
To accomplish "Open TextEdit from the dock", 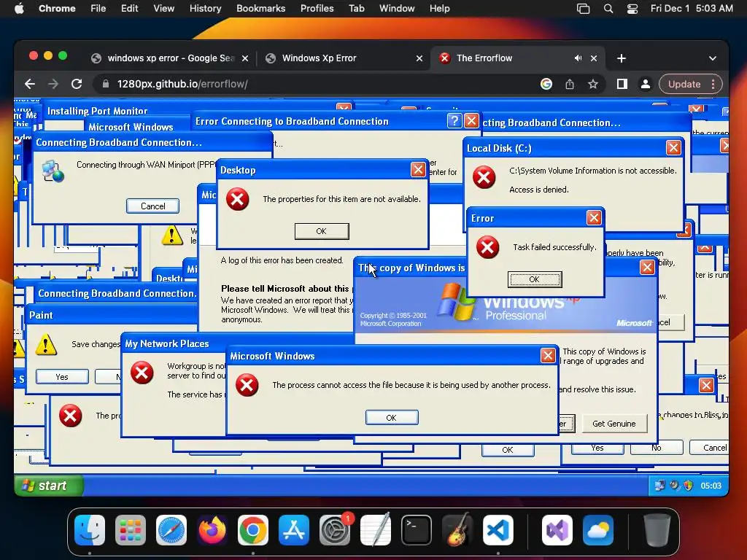I will (x=376, y=530).
